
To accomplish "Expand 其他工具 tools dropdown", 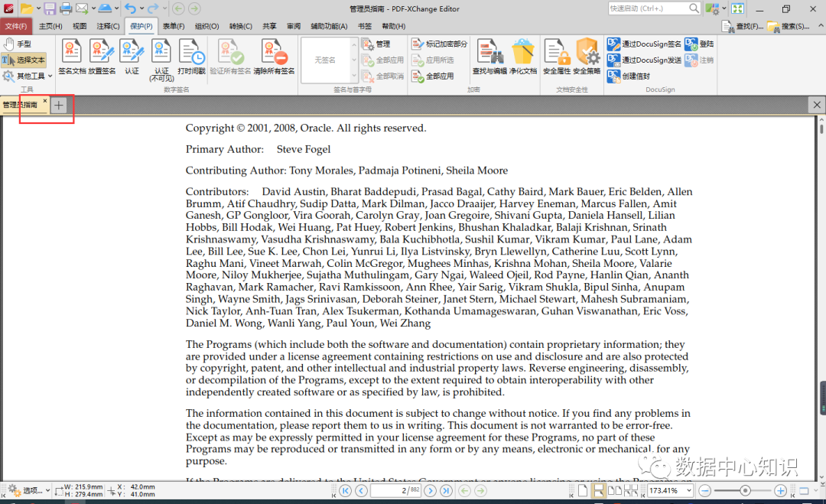I will click(28, 76).
